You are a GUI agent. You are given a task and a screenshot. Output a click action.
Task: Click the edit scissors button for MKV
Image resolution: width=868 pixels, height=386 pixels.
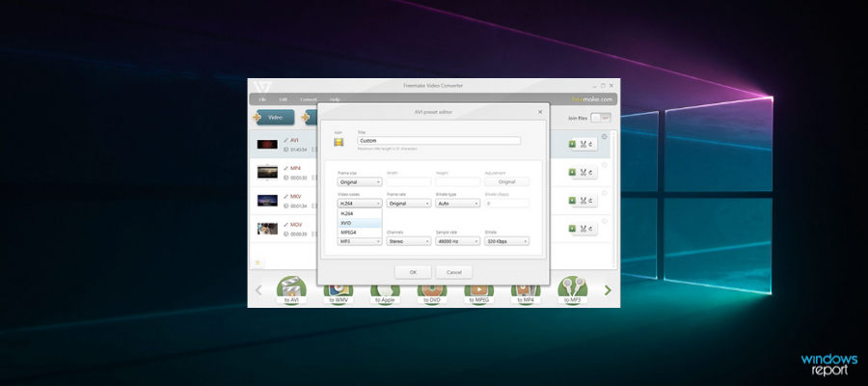click(x=584, y=201)
